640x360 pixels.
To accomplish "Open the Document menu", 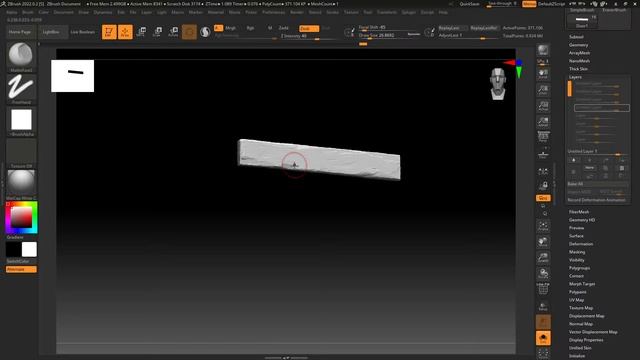I will point(64,12).
